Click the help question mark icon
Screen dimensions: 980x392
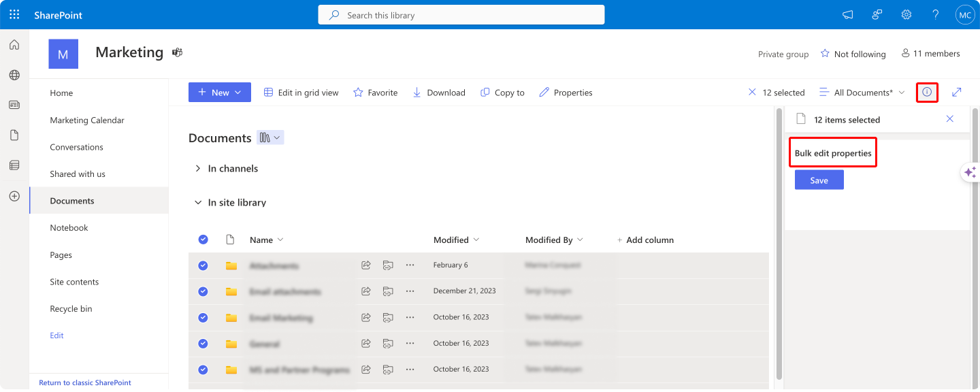click(936, 14)
